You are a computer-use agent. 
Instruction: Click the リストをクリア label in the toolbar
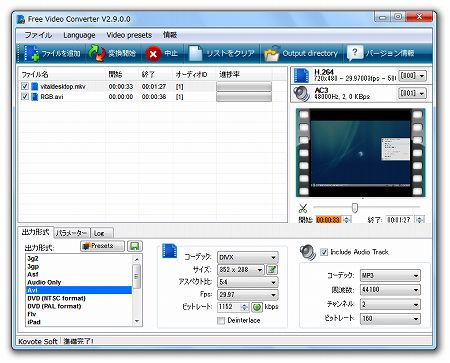click(x=230, y=53)
